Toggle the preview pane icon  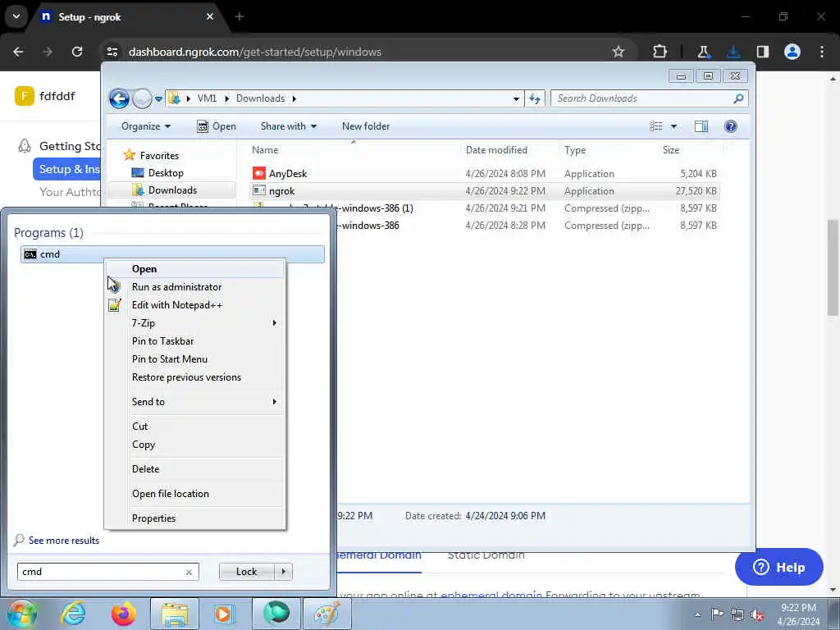[x=701, y=126]
